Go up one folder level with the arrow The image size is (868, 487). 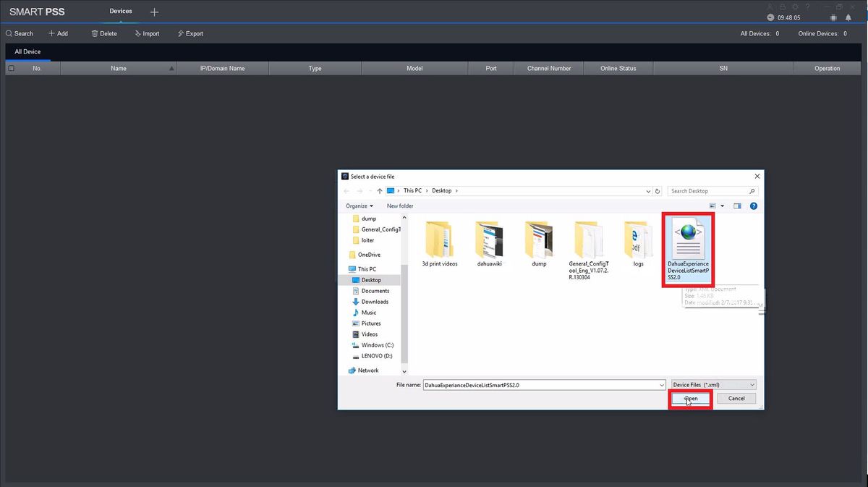click(380, 191)
